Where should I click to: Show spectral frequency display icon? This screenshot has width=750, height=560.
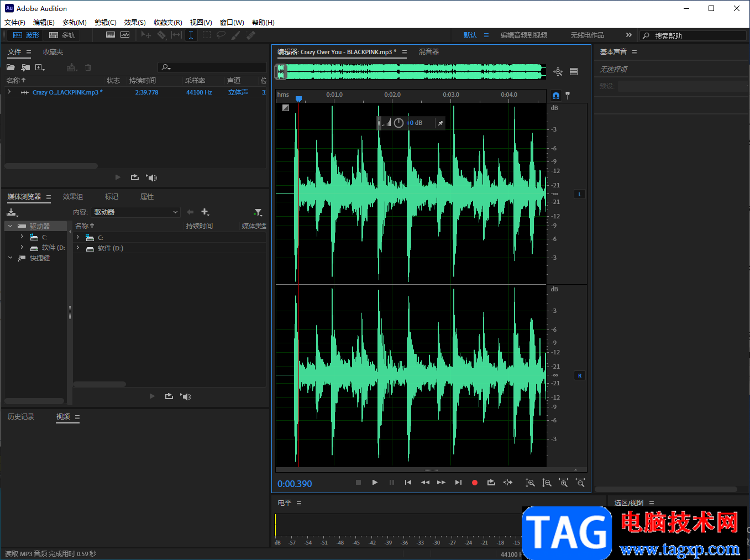click(111, 35)
